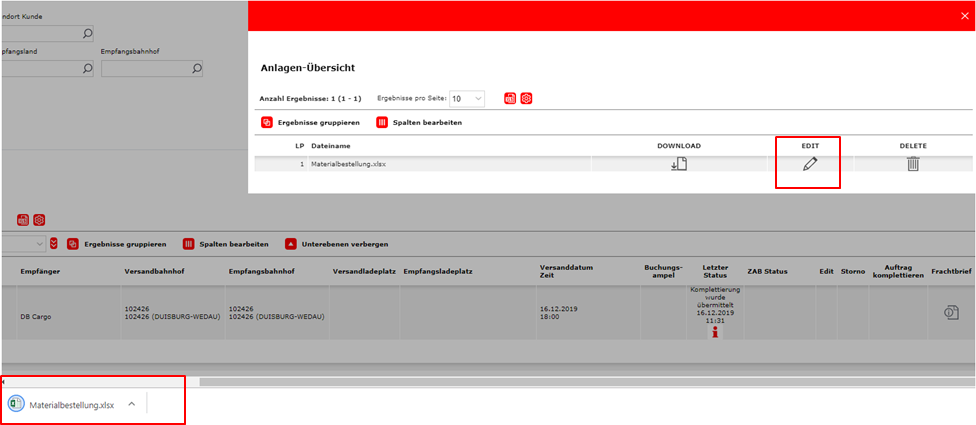Click the left scroll arrow of the horizontal scrollbar
The width and height of the screenshot is (976, 425).
[4, 381]
